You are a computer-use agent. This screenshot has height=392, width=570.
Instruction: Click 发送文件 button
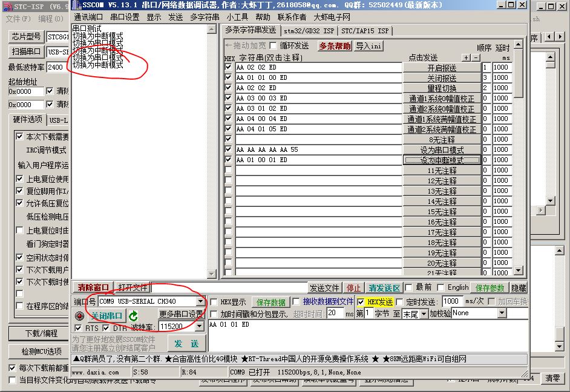coord(324,288)
